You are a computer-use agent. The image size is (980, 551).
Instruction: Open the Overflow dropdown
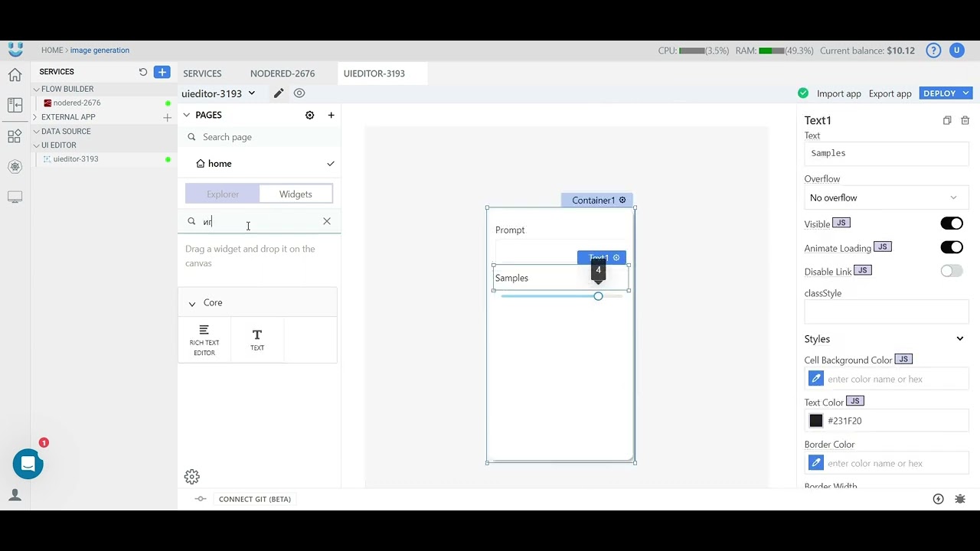(x=887, y=197)
